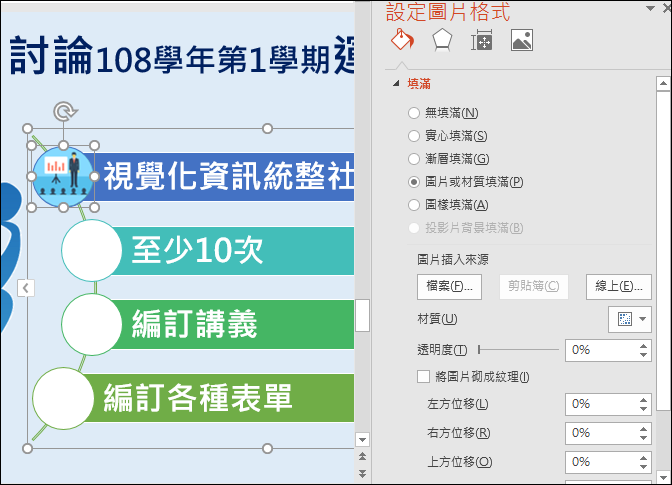672x485 pixels.
Task: Open the Fill & Line tab icon
Action: (x=402, y=40)
